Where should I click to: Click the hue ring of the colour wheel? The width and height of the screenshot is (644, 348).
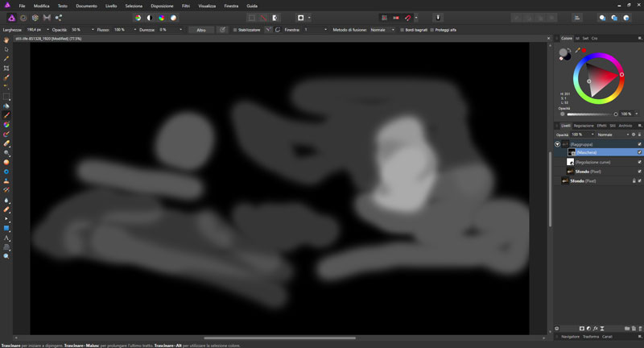click(x=599, y=56)
